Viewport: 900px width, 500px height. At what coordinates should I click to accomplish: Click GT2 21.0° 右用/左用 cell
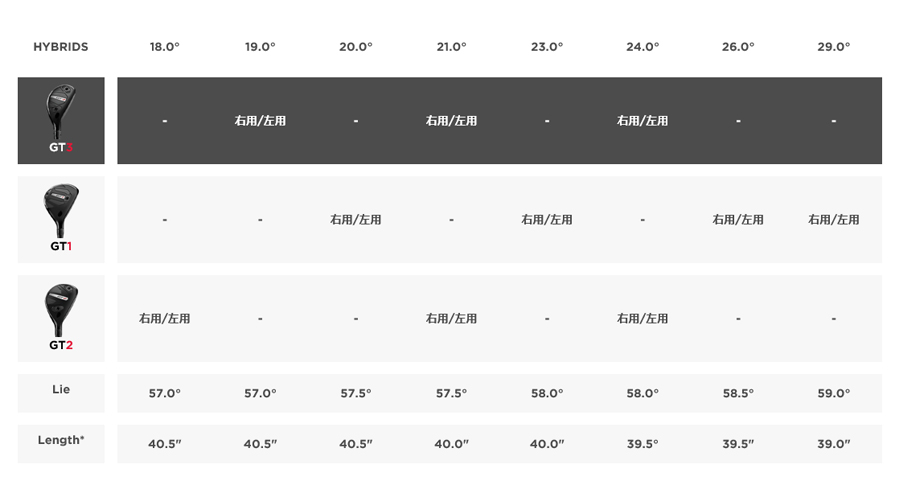[452, 318]
